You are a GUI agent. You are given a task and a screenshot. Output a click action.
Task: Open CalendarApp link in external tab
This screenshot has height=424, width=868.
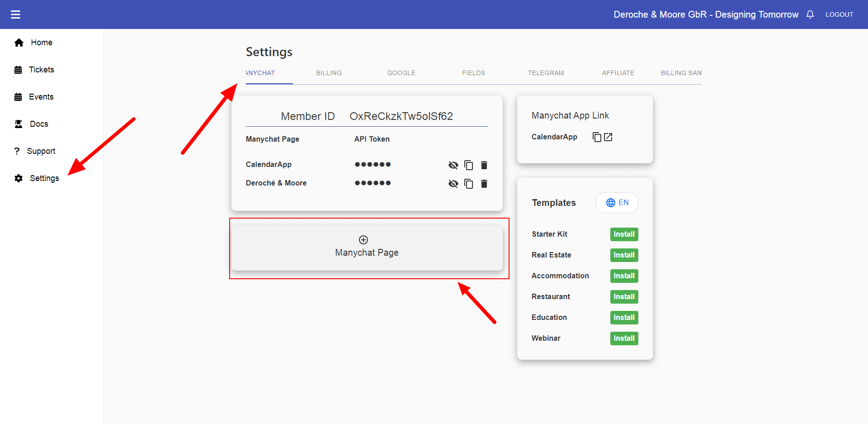tap(609, 137)
